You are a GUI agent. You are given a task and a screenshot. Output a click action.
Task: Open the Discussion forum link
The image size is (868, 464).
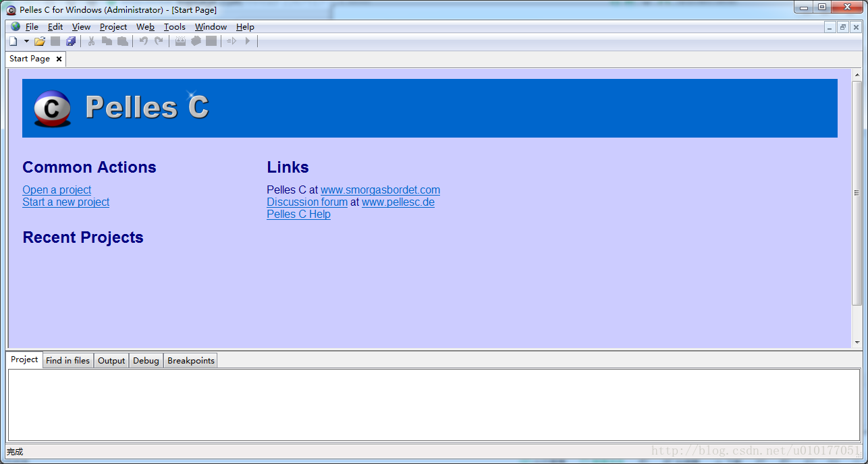[x=307, y=202]
